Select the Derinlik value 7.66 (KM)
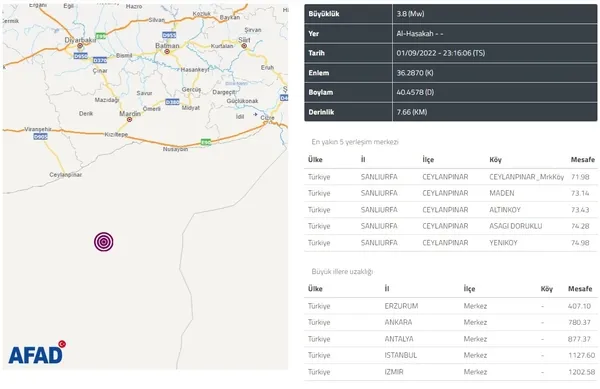Screen dimensions: 600x389 coord(412,112)
